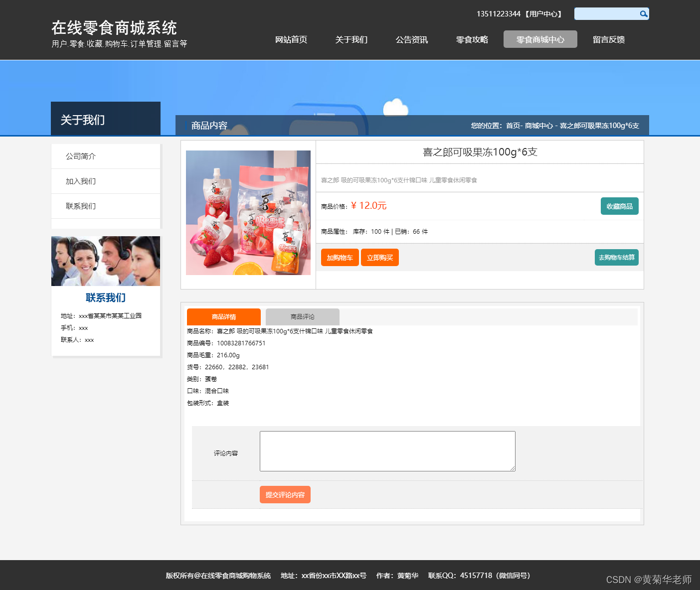Click the 类别: 蛋卷 line
This screenshot has width=700, height=590.
pyautogui.click(x=202, y=379)
